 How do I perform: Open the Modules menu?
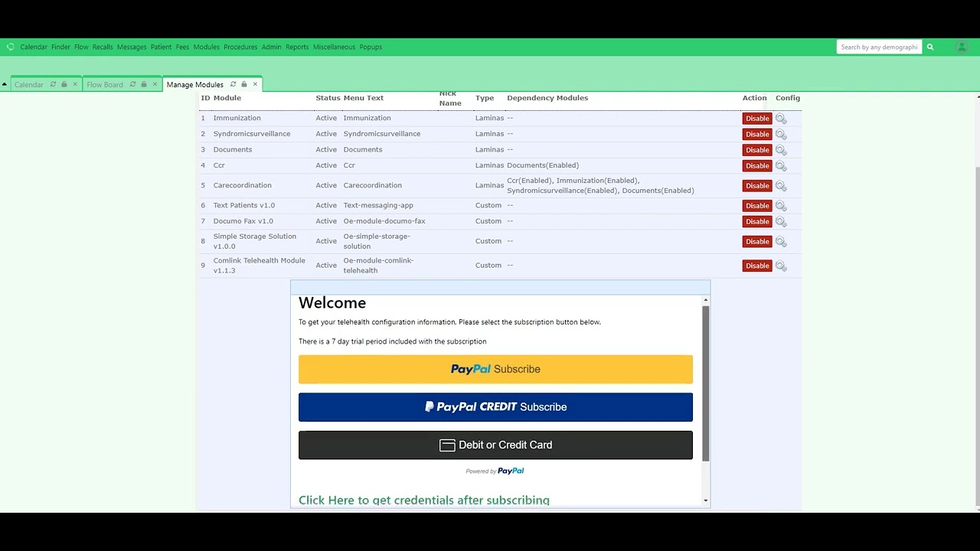tap(207, 47)
